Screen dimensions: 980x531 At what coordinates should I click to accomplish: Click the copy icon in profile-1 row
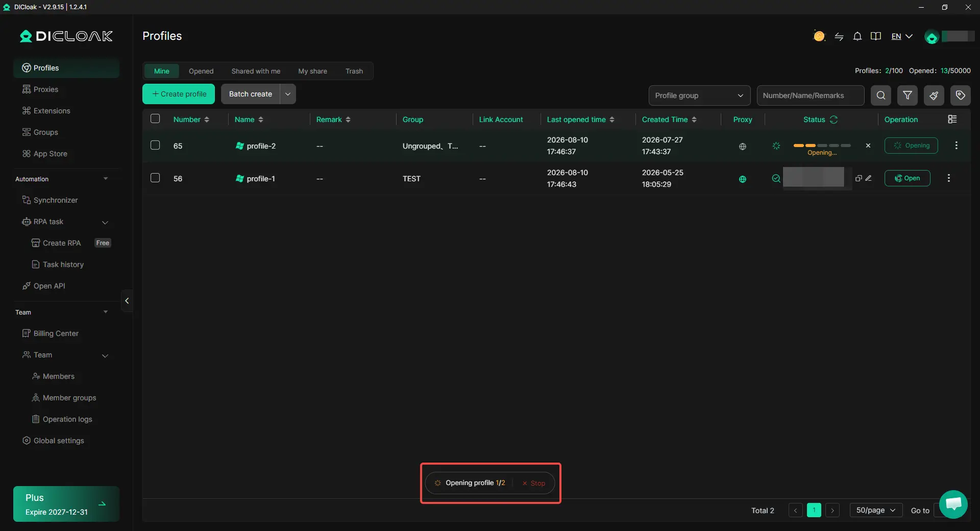(859, 178)
